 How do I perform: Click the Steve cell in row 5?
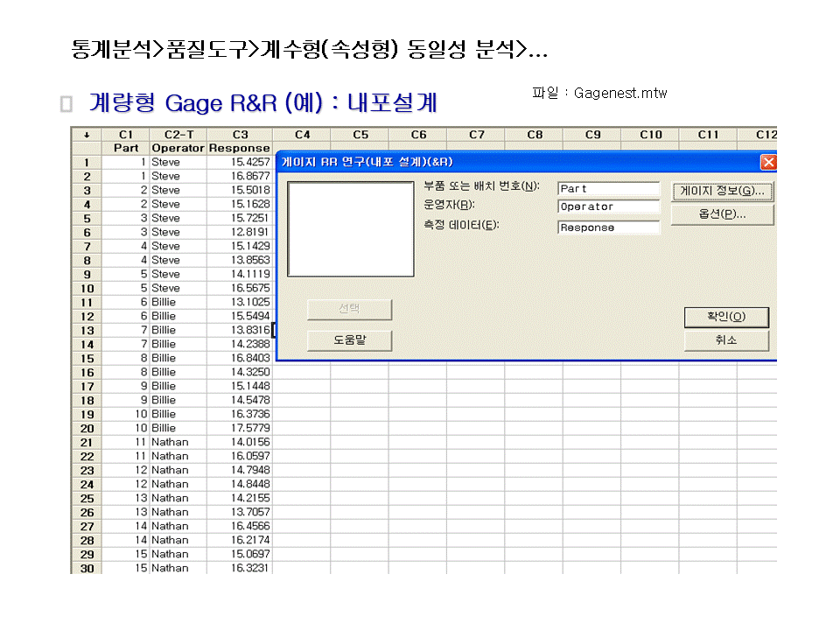[x=178, y=218]
